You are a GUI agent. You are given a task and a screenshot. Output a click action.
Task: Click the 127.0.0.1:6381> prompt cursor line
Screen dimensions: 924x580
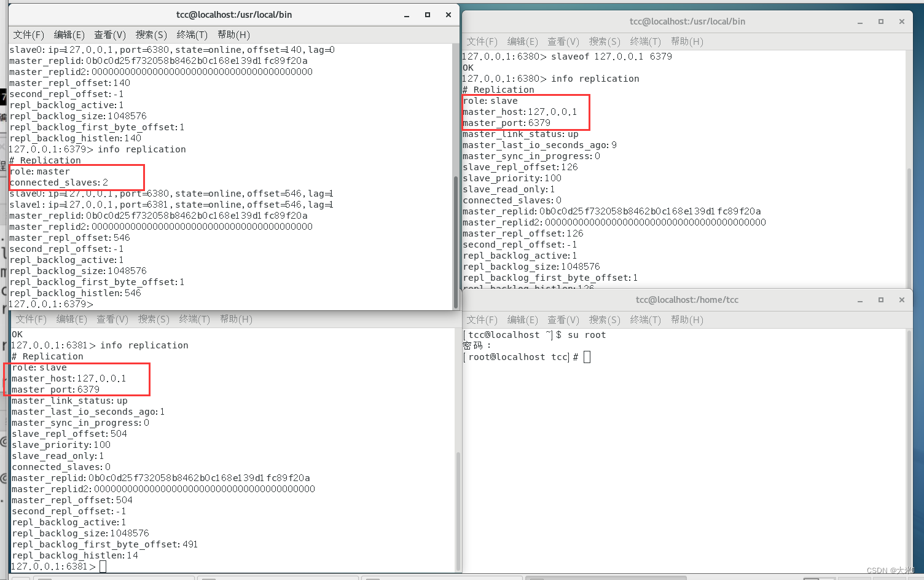(x=58, y=566)
